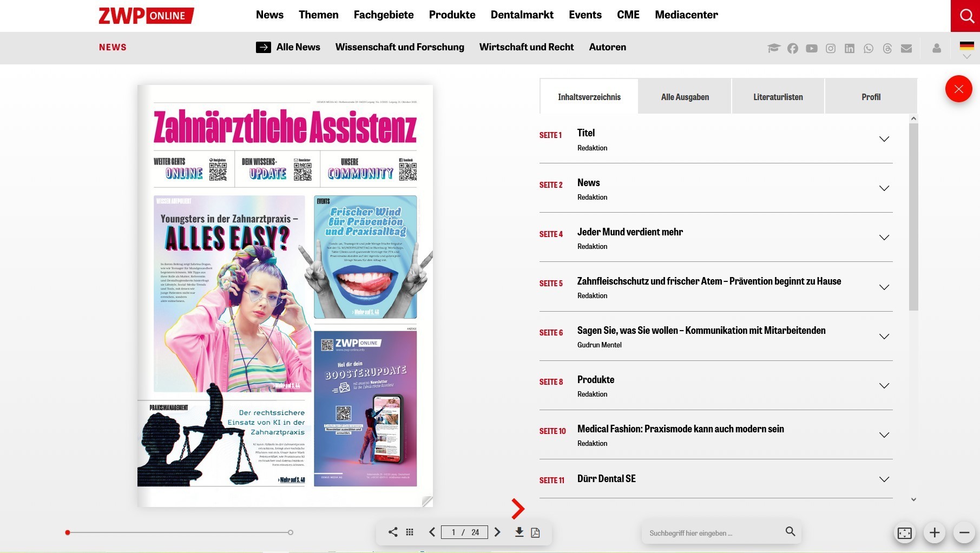Expand the 'Produkte' entry on Seite 8
This screenshot has height=553, width=980.
coord(884,386)
